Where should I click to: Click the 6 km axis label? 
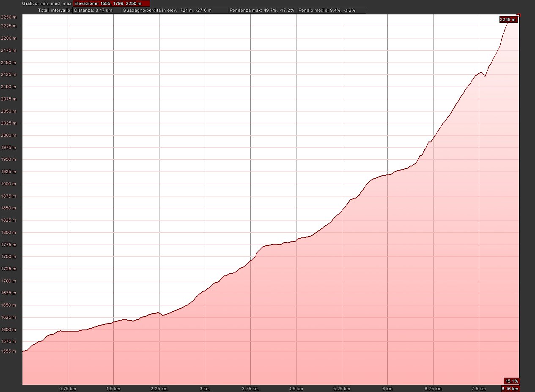click(x=387, y=388)
